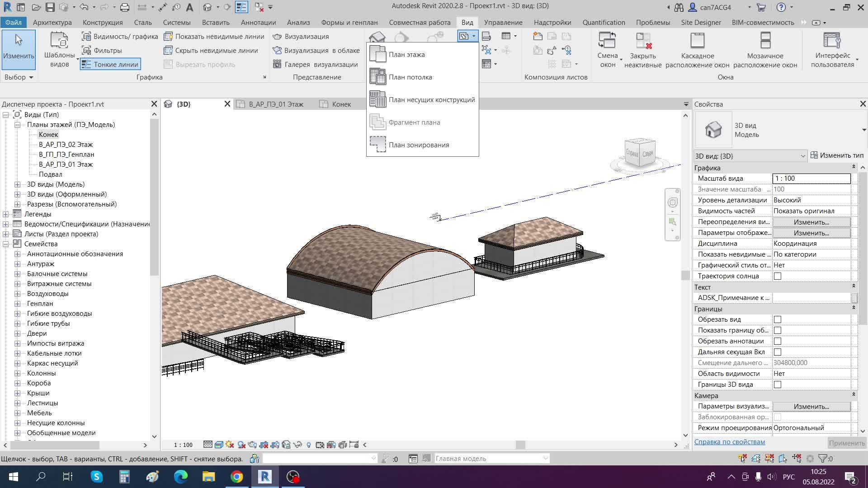Click the Визуализация tool icon

click(x=278, y=36)
